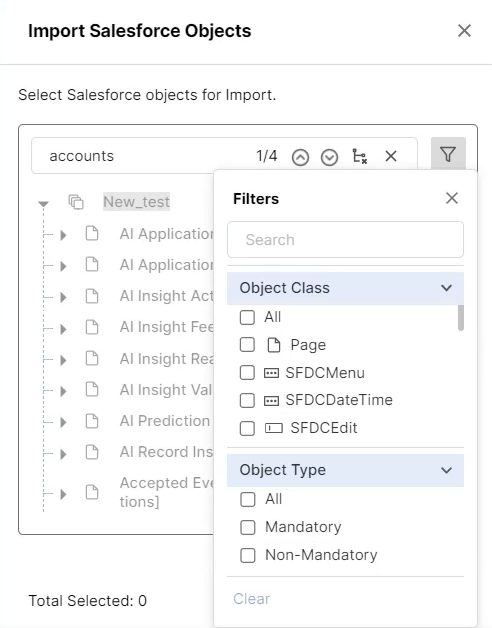Click the 1/4 match counter
The height and width of the screenshot is (628, 492).
[267, 156]
